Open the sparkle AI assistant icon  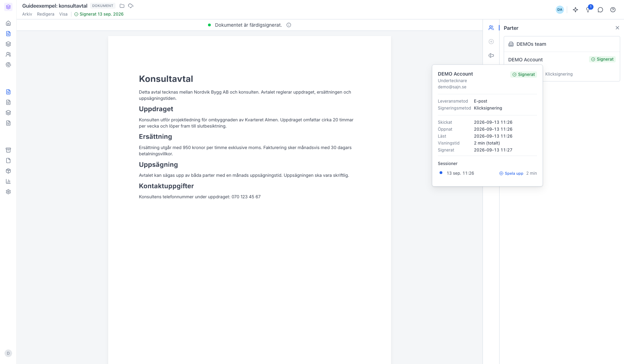pyautogui.click(x=575, y=10)
